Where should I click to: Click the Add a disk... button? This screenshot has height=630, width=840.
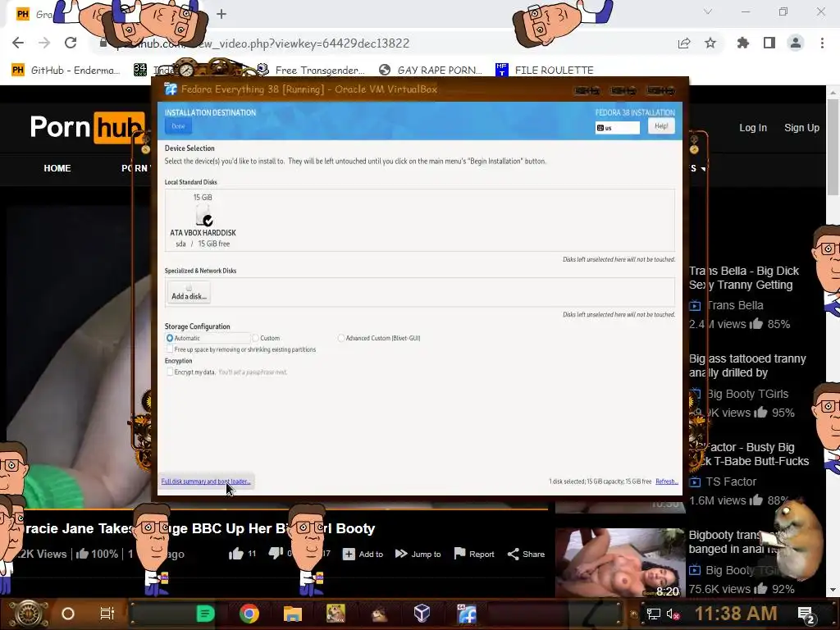189,293
